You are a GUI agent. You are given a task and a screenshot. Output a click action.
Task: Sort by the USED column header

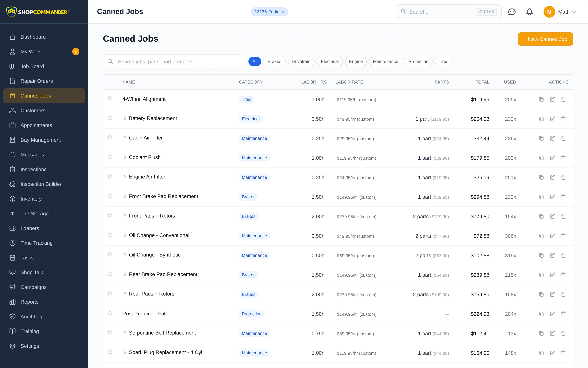click(510, 82)
